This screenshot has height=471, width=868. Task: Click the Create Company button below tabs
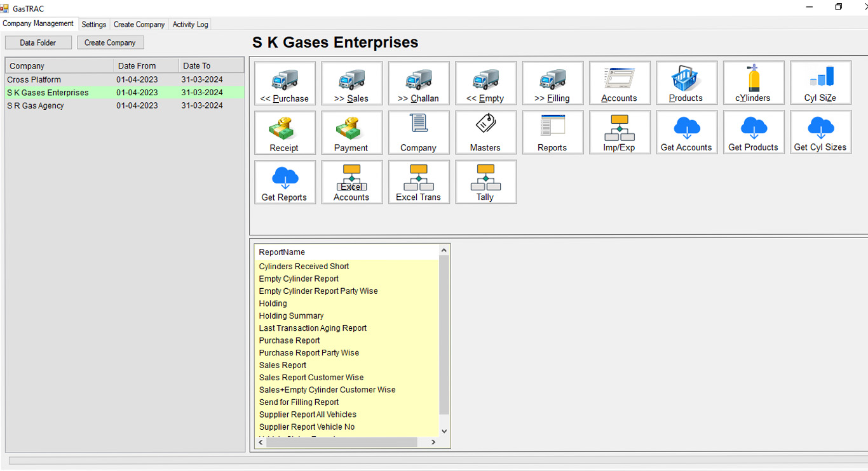pyautogui.click(x=111, y=43)
